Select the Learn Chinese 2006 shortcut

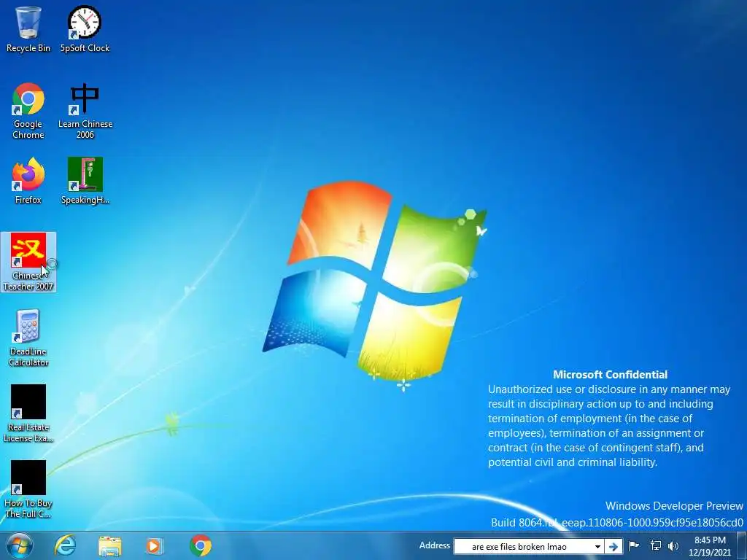[85, 111]
